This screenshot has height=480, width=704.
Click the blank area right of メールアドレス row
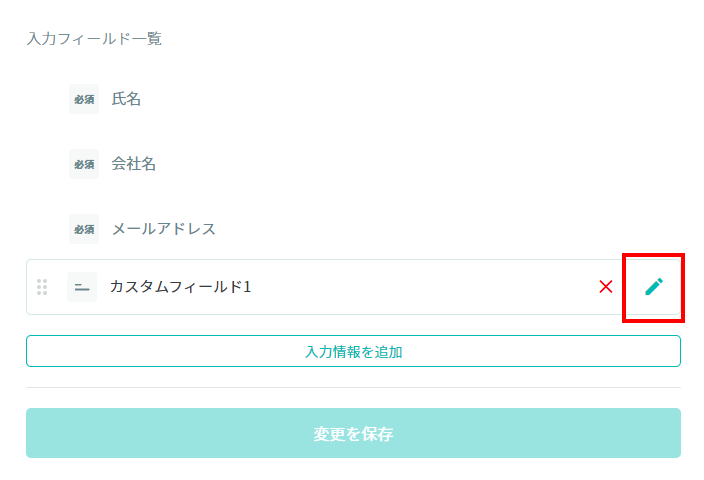pyautogui.click(x=449, y=229)
